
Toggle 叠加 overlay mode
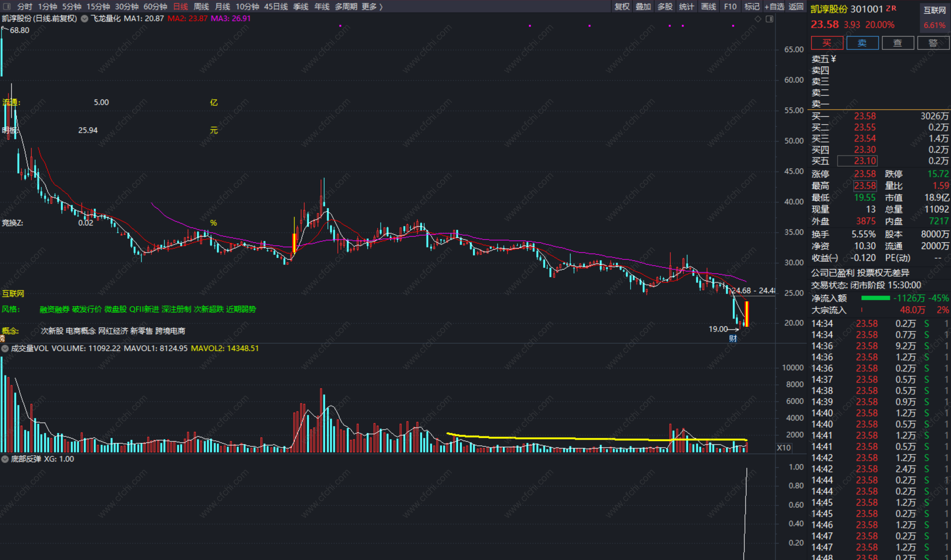tap(643, 7)
